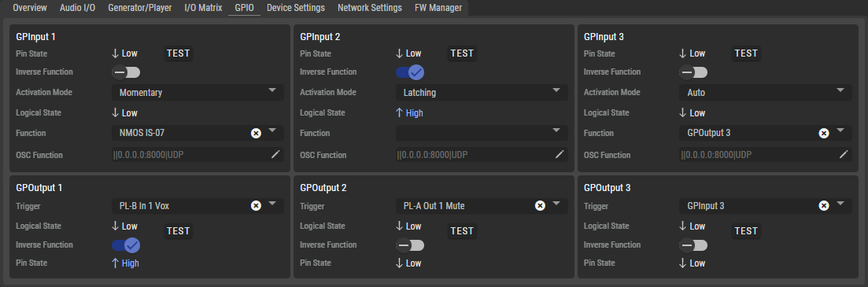The width and height of the screenshot is (868, 287).
Task: Disable Inverse Function for GPInput 2
Action: click(410, 72)
